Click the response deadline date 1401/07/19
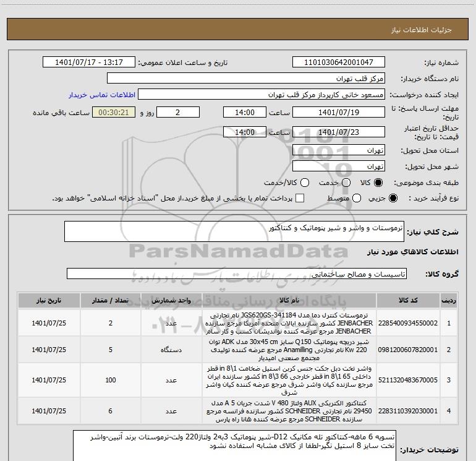The width and height of the screenshot is (476, 461). pos(339,112)
